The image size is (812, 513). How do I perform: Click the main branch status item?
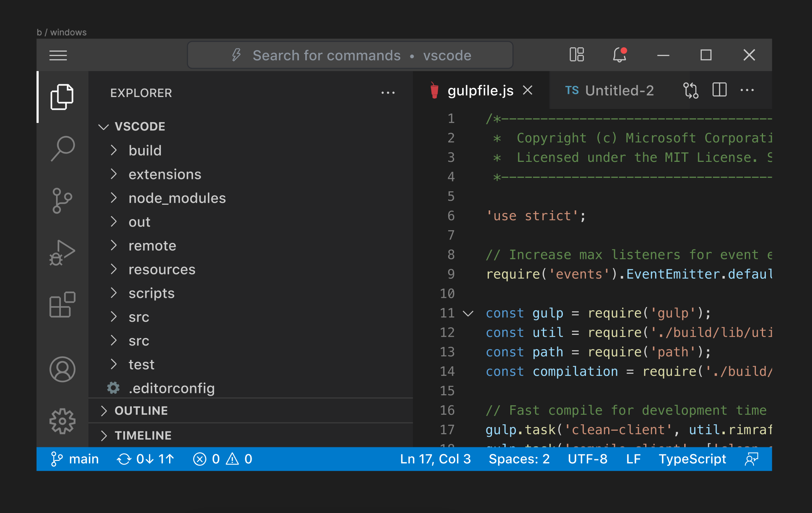pos(75,459)
